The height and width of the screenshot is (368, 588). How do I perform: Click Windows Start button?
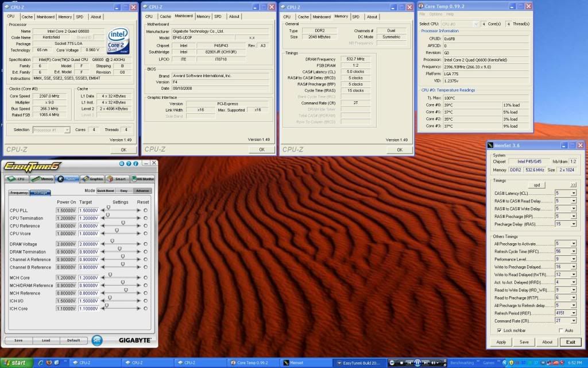(17, 363)
